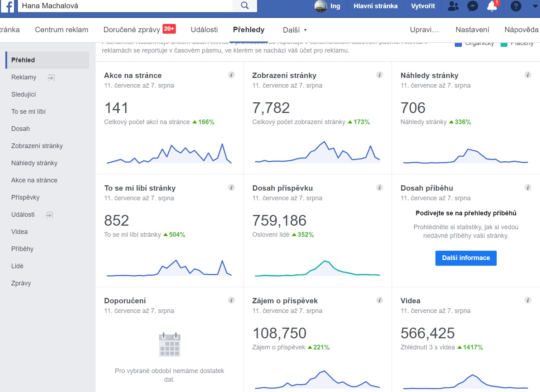This screenshot has width=540, height=392.
Task: Select the Přehledy tab
Action: click(249, 30)
